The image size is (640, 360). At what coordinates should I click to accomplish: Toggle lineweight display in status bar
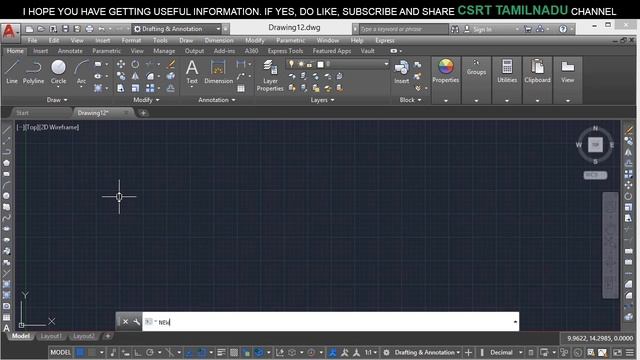click(221, 352)
